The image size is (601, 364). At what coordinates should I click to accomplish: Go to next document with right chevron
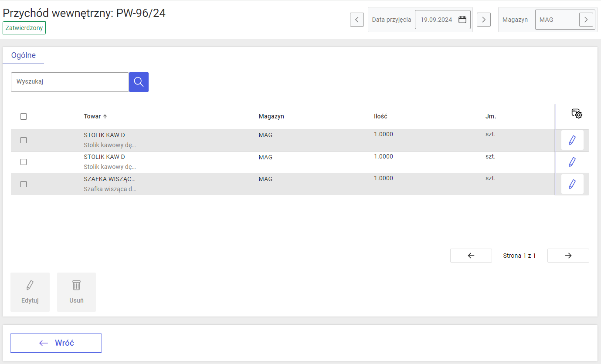tap(484, 20)
